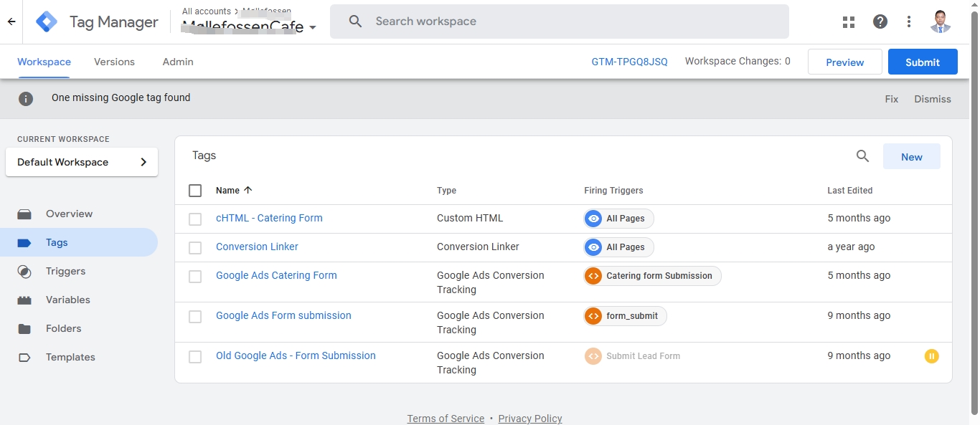Click orange code icon of form_submit trigger

[x=593, y=316]
